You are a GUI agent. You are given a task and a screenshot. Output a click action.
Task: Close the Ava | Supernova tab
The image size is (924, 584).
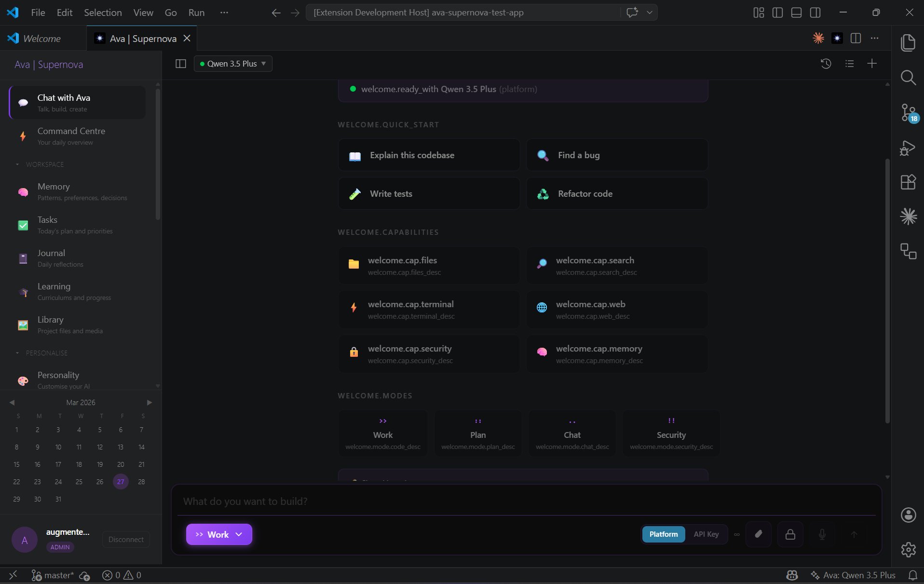[187, 39]
